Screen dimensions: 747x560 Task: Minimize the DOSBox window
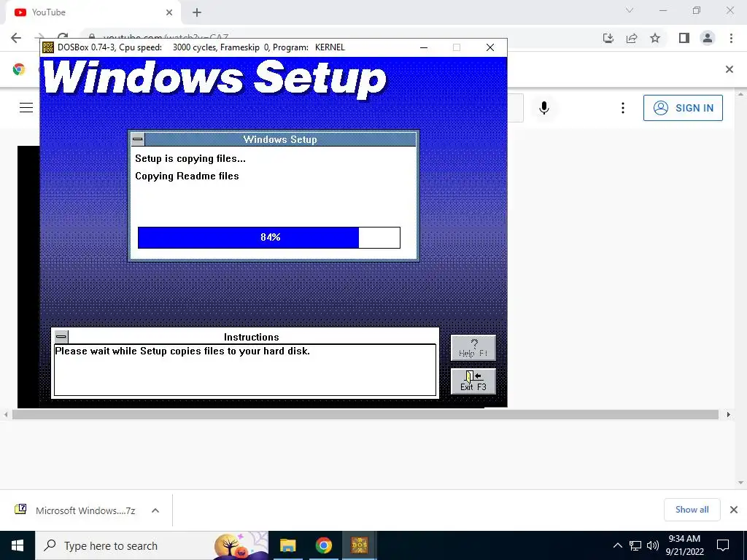coord(424,47)
